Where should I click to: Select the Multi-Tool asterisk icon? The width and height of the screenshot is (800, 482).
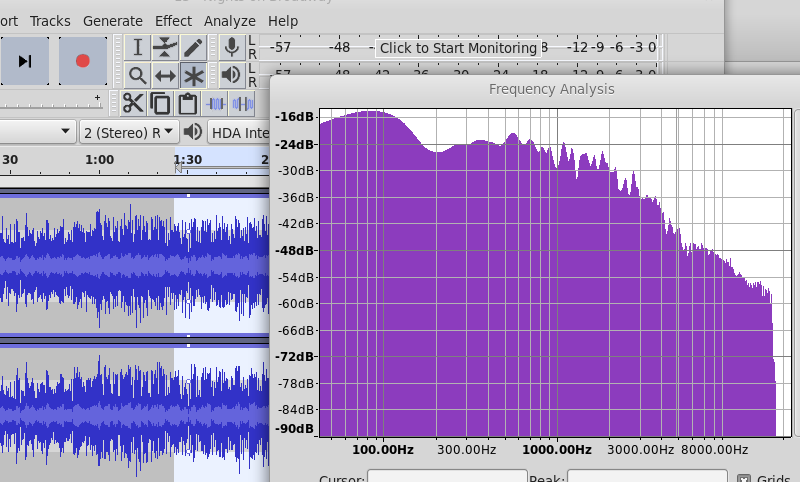pos(193,76)
